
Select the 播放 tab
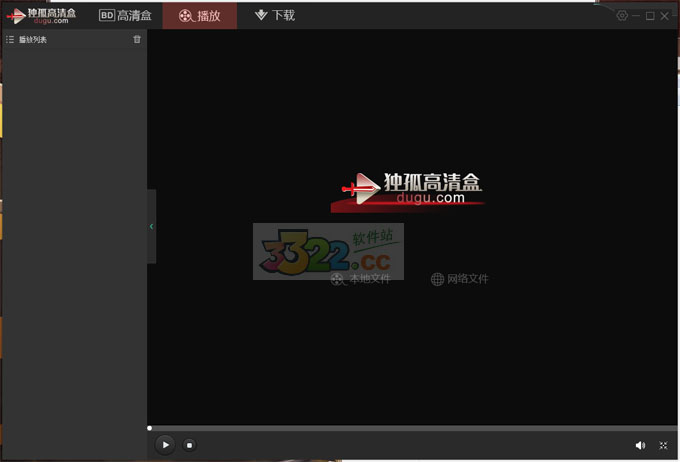(200, 16)
